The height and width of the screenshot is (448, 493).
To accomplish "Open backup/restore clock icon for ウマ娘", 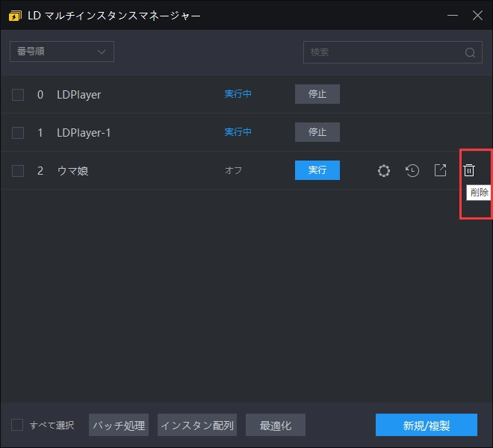I will [x=412, y=171].
